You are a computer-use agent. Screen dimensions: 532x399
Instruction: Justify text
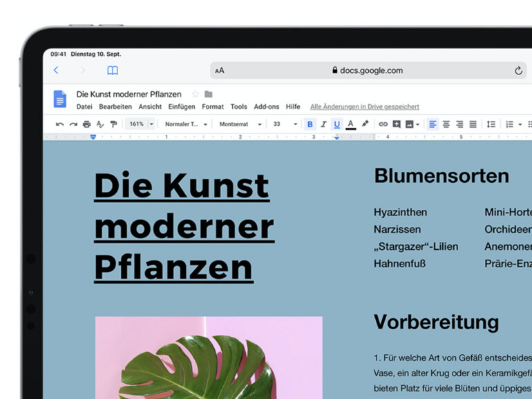tap(473, 124)
